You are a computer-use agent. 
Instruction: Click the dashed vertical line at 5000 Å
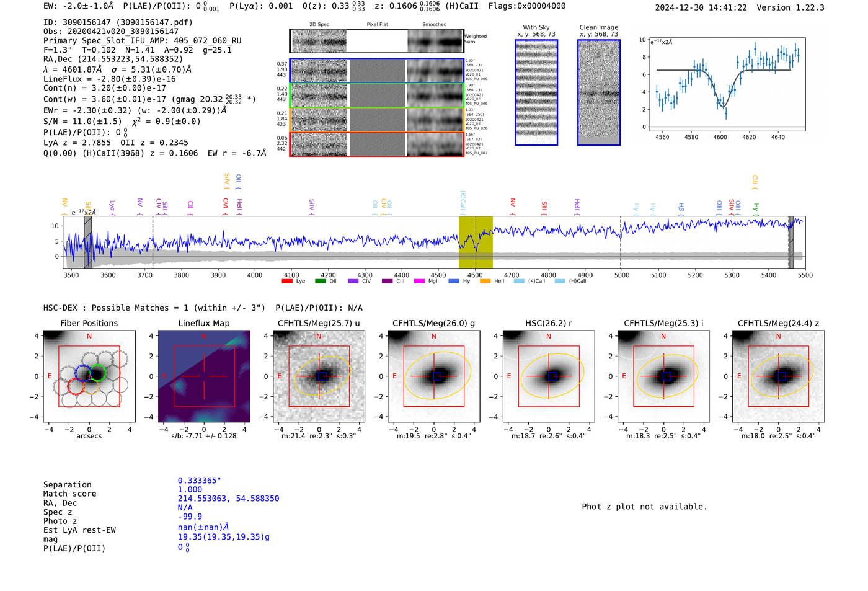[x=621, y=242]
